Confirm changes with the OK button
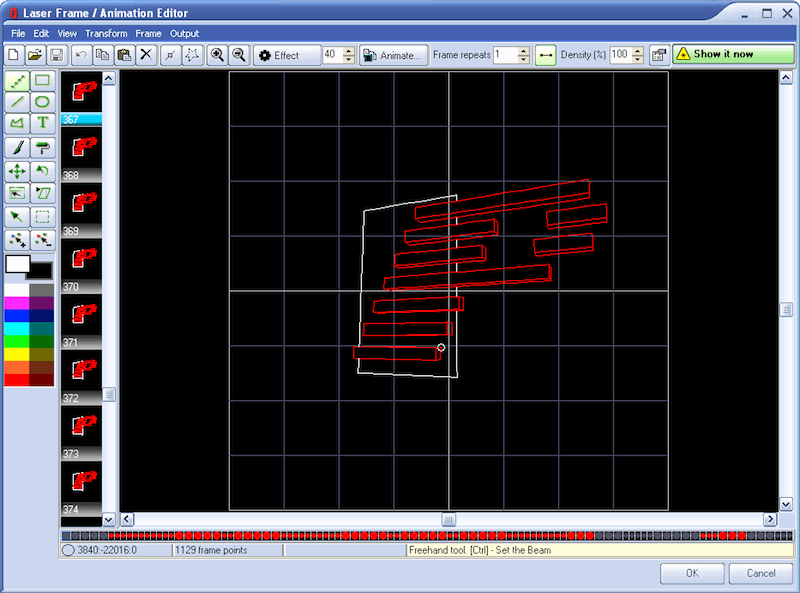 (x=691, y=574)
